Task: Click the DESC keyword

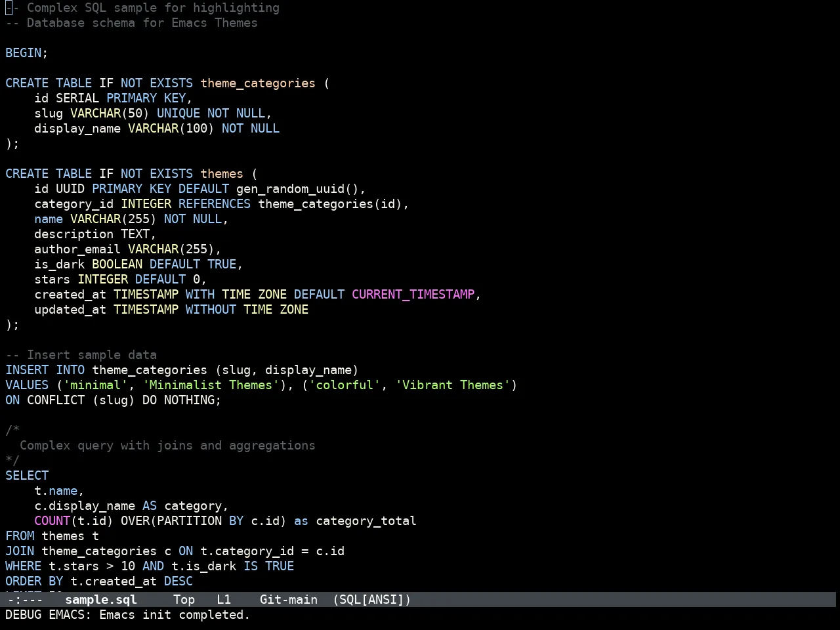Action: pos(178,581)
